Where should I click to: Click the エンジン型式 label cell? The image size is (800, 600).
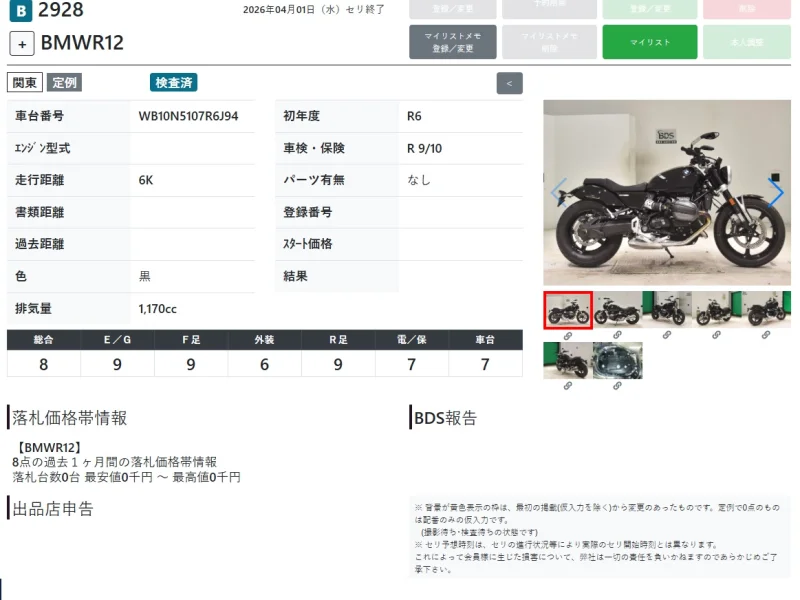(x=68, y=148)
